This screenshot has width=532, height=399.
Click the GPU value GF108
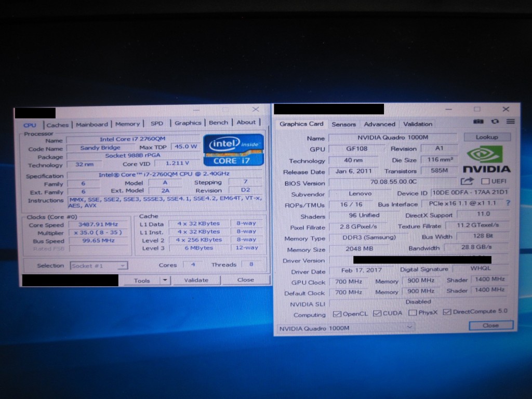tap(356, 149)
